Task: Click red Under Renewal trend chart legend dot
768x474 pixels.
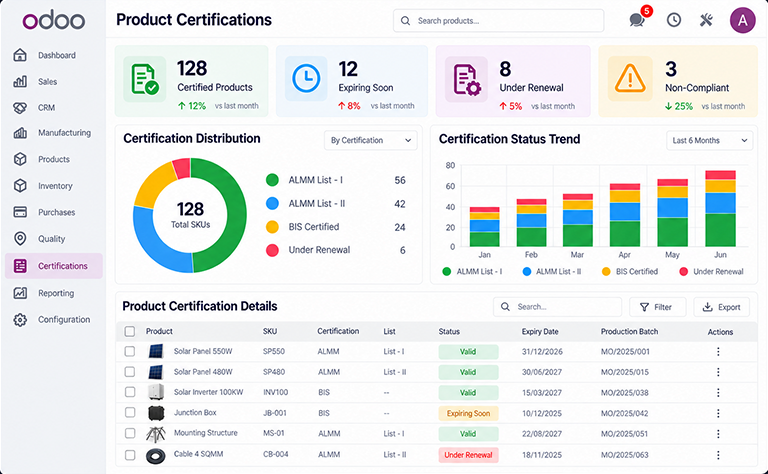Action: [x=683, y=271]
